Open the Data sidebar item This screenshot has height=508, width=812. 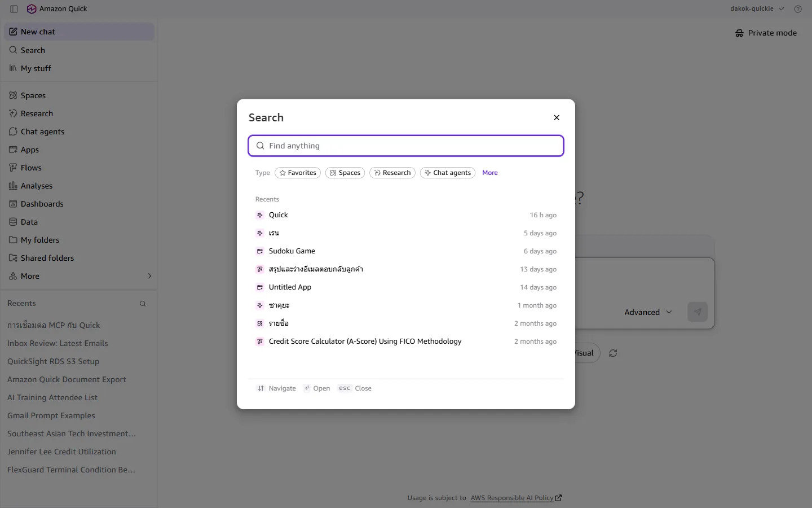point(79,222)
